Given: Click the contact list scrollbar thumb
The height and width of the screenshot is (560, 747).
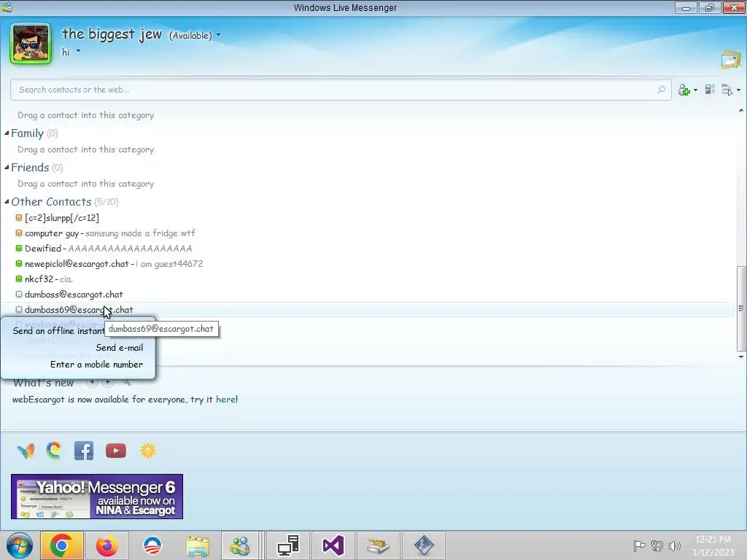Looking at the screenshot, I should click(x=741, y=308).
